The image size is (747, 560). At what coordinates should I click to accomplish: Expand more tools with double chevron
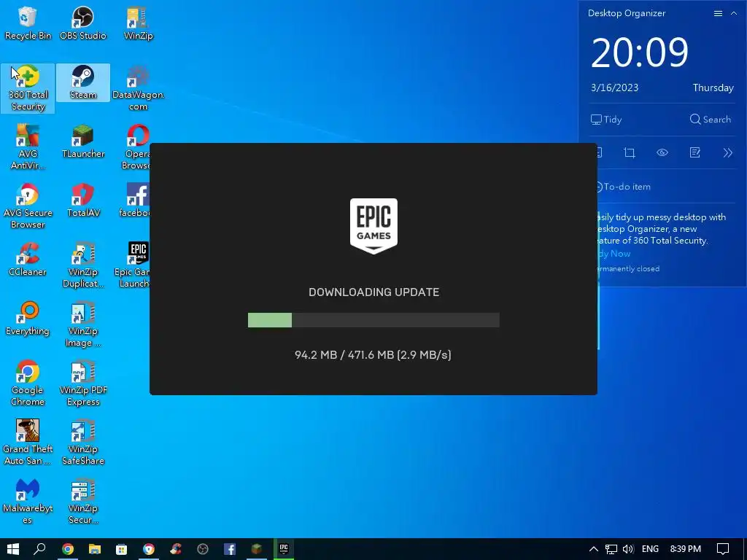[727, 153]
